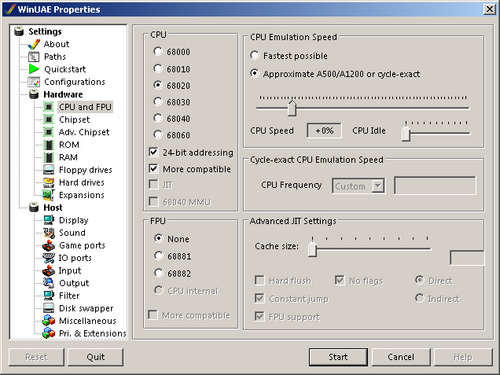Select the Settings root tree node

45,31
